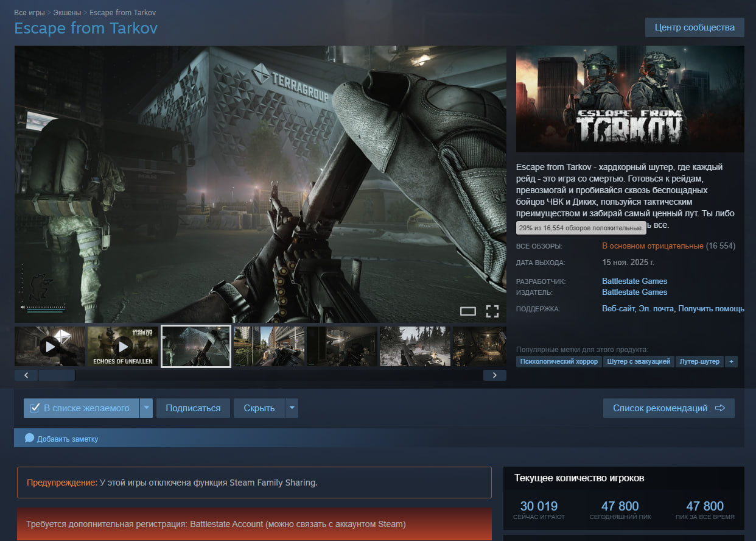
Task: Select the city street screenshot thumbnail
Action: tap(269, 347)
